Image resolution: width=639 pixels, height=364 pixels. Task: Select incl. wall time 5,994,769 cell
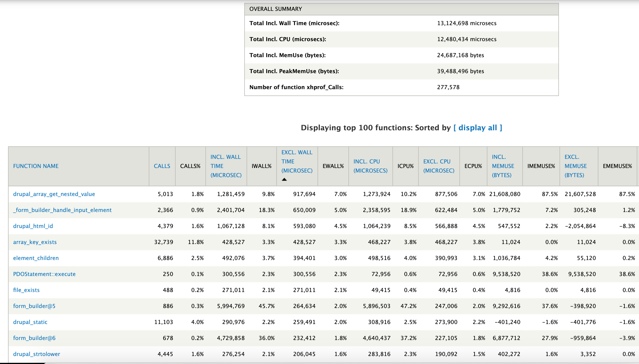pos(231,306)
